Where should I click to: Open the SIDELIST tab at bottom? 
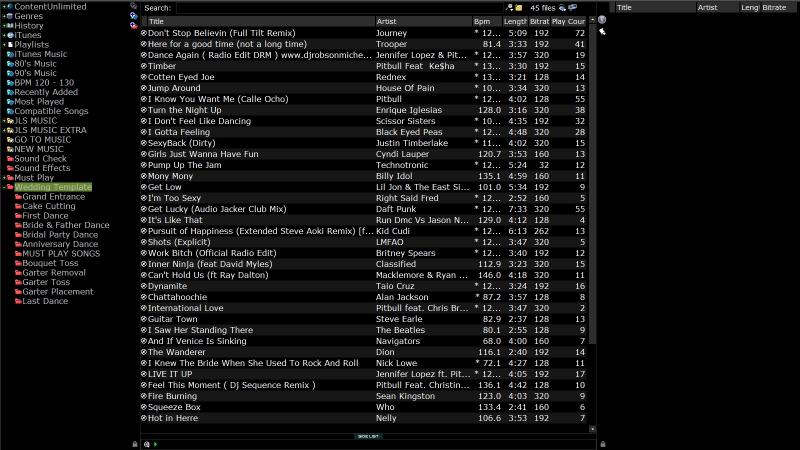pos(368,436)
